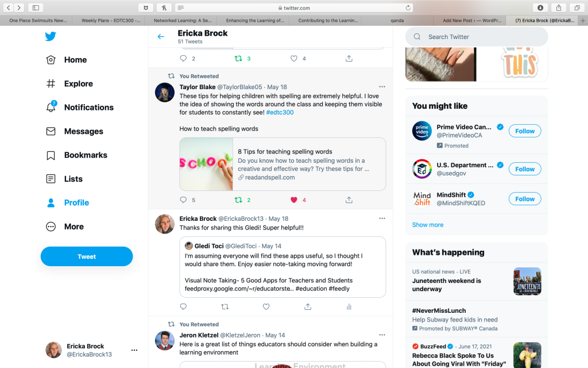Open Bookmarks in the sidebar
Screen dimensions: 588x368
point(76,155)
